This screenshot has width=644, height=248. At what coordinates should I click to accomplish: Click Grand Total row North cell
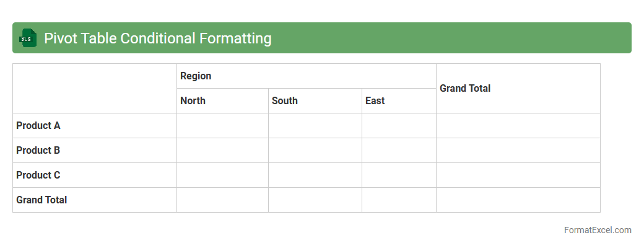tap(222, 200)
